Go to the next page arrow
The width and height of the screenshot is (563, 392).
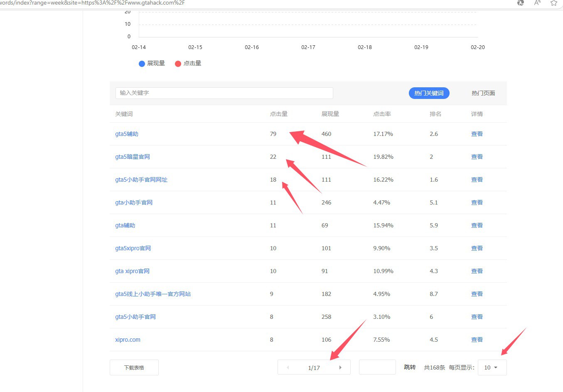[340, 367]
